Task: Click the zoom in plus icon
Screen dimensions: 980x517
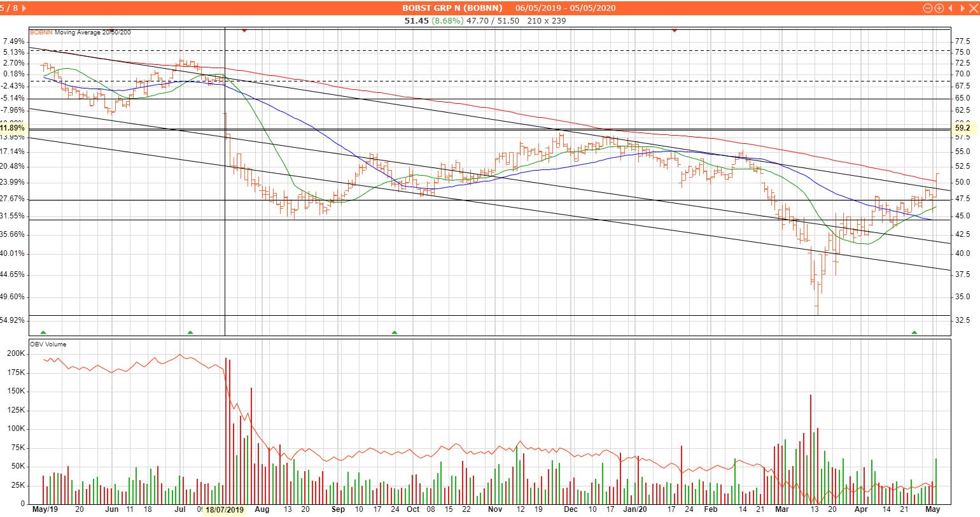Action: (939, 8)
